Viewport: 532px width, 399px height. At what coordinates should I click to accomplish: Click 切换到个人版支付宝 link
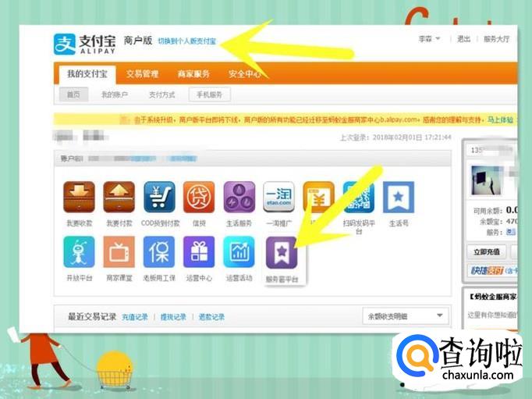pos(187,41)
